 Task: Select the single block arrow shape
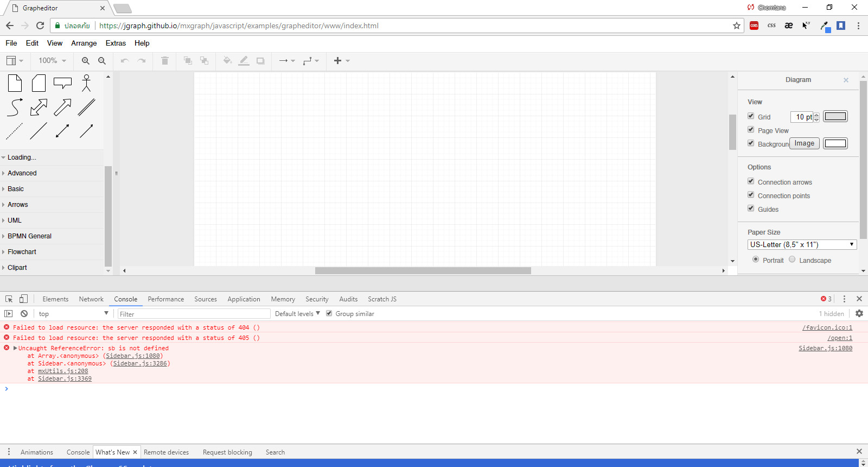point(62,107)
